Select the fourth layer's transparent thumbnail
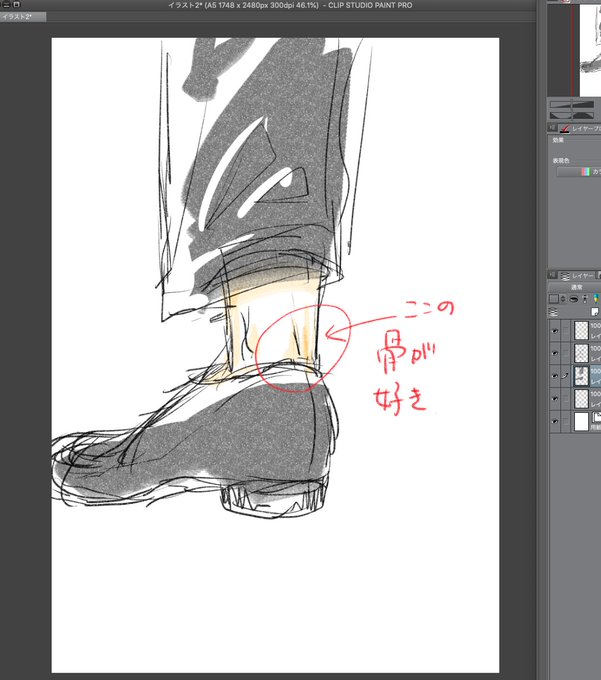 click(x=581, y=398)
